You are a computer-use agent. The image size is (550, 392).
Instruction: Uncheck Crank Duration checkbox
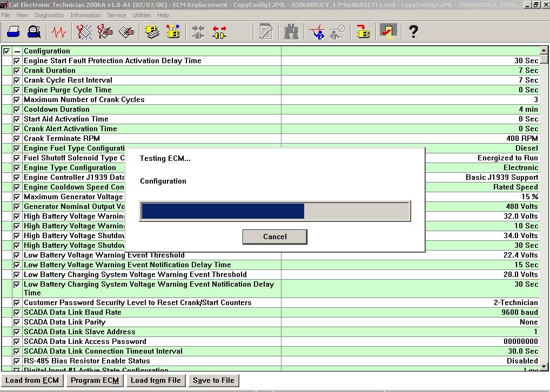coord(17,71)
